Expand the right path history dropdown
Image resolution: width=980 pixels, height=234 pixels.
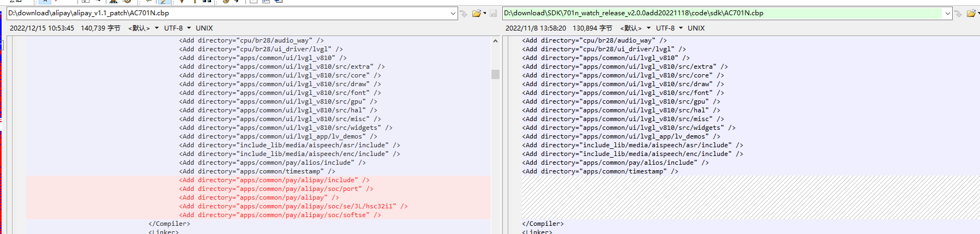948,13
